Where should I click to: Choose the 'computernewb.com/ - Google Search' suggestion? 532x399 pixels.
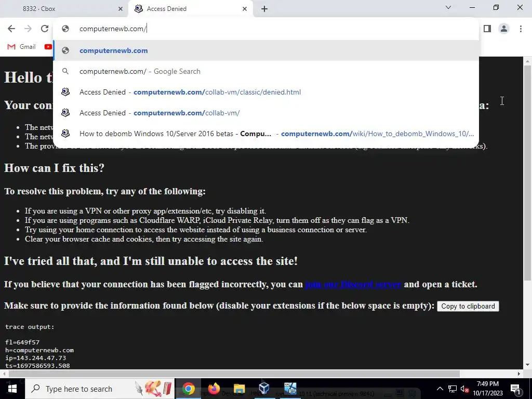coord(266,71)
